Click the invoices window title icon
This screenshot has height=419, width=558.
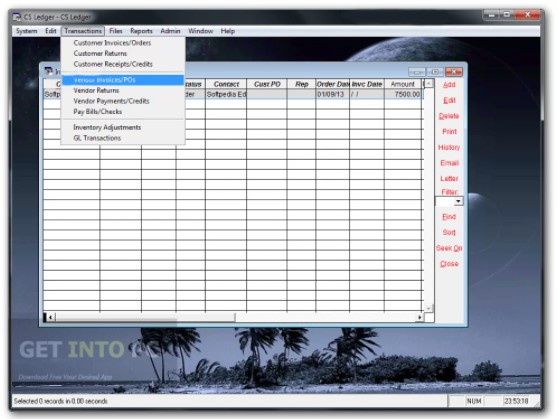[48, 71]
